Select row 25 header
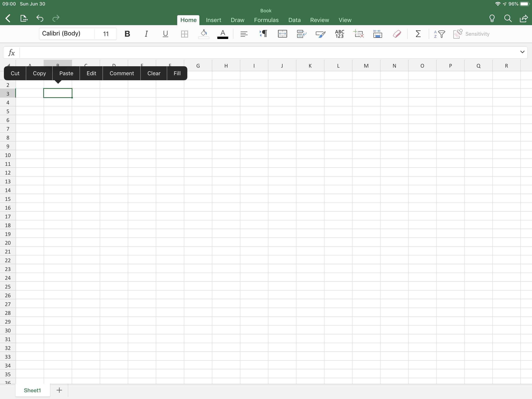This screenshot has height=399, width=532. (x=8, y=287)
